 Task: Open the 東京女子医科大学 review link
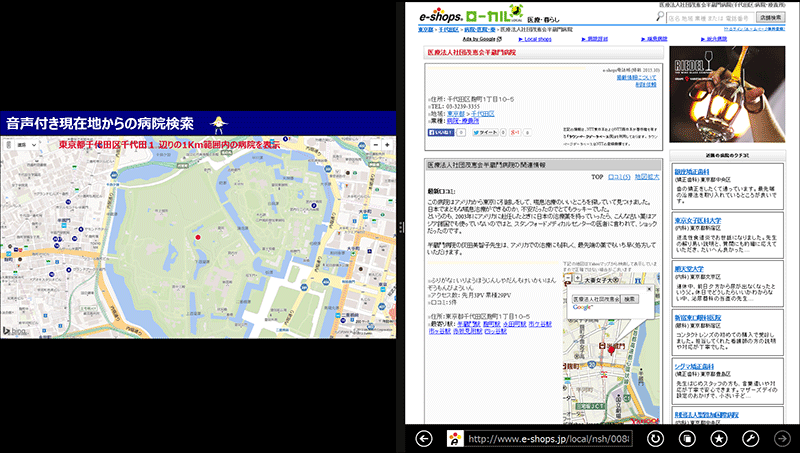pyautogui.click(x=697, y=221)
